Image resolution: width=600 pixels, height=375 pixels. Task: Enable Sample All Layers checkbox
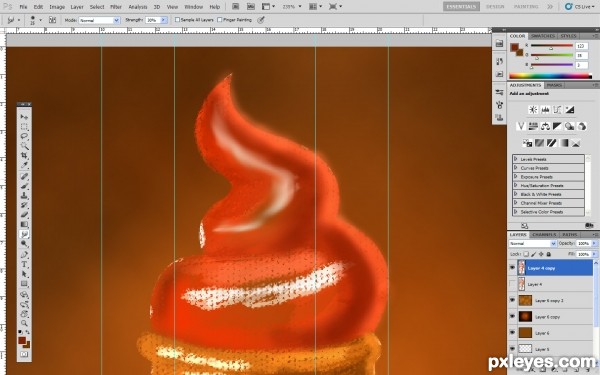[x=177, y=20]
